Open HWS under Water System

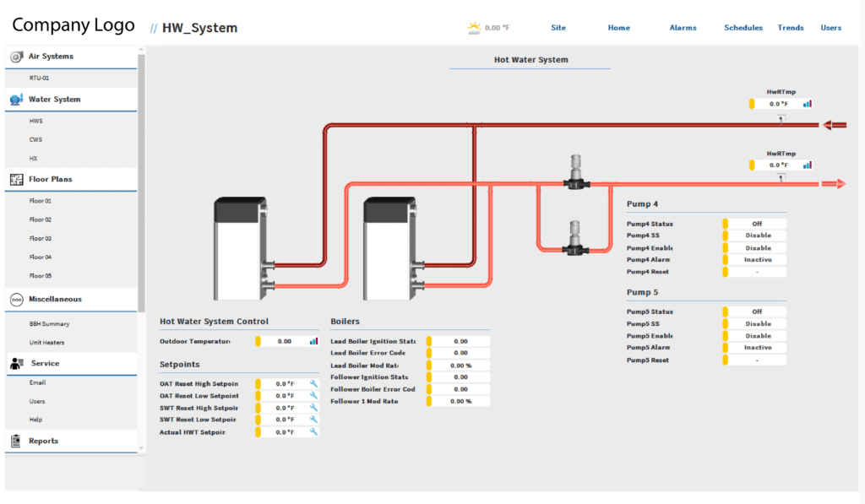click(x=35, y=121)
